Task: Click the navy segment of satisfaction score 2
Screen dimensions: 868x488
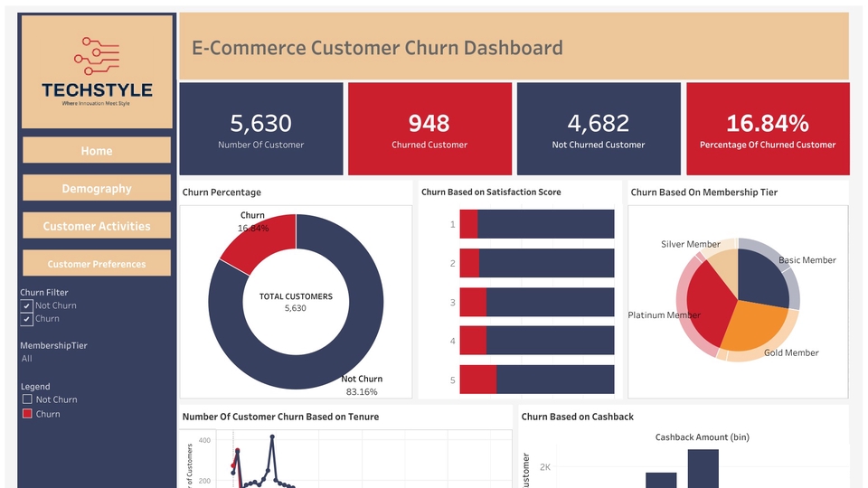Action: (546, 263)
